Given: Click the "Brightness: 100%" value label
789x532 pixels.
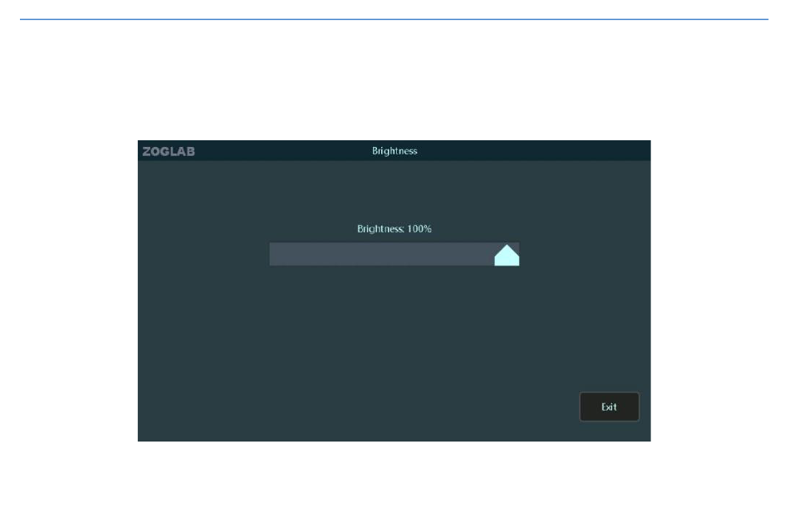Looking at the screenshot, I should click(x=394, y=229).
